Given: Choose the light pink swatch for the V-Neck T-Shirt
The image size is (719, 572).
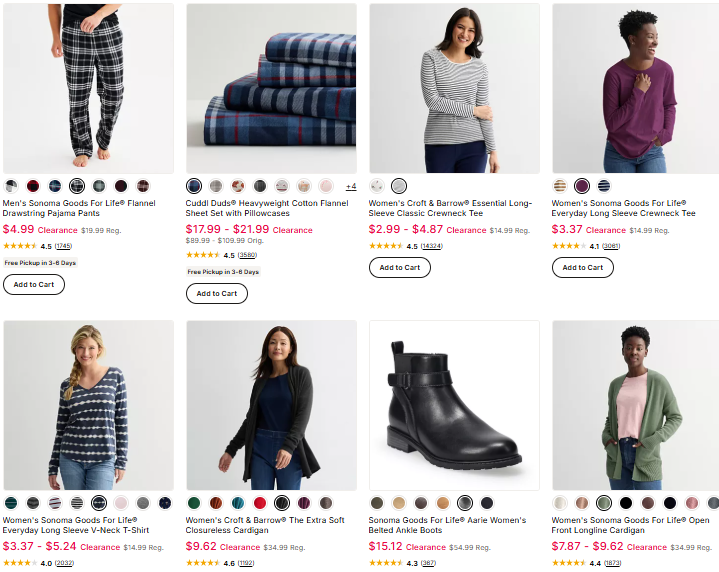Looking at the screenshot, I should pos(121,502).
